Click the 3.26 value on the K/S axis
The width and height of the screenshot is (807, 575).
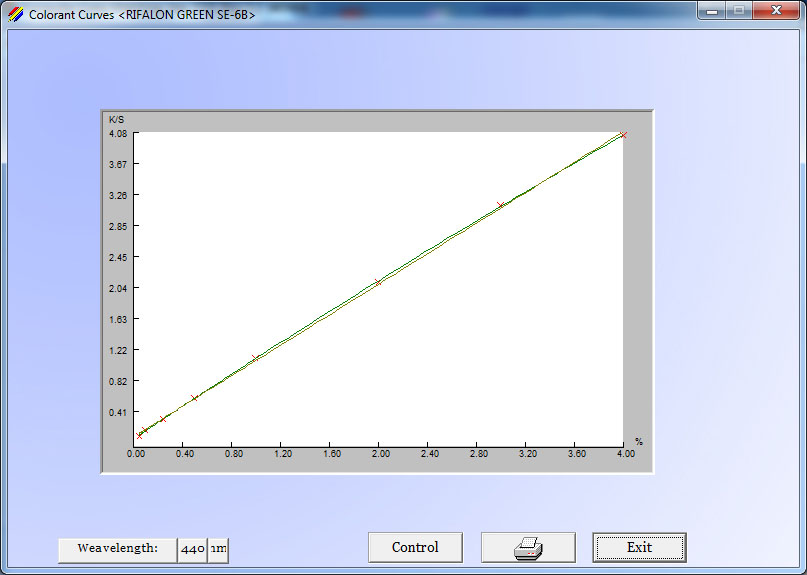click(x=118, y=195)
